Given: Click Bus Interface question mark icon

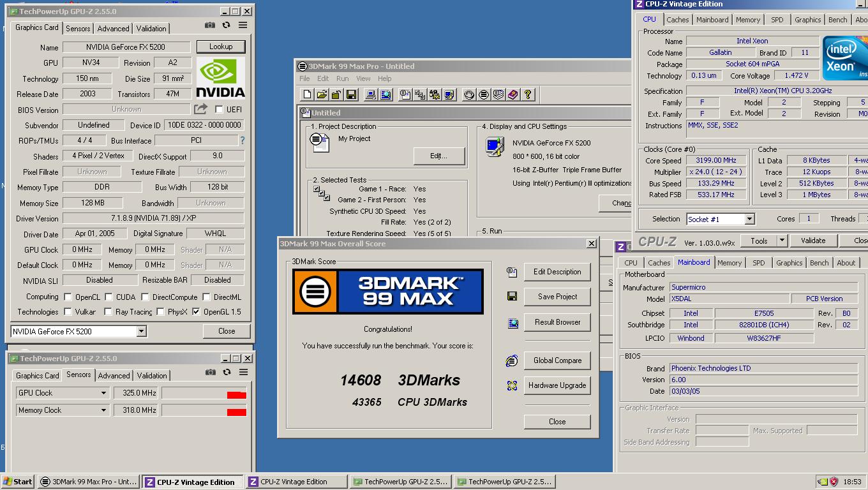Looking at the screenshot, I should point(242,140).
